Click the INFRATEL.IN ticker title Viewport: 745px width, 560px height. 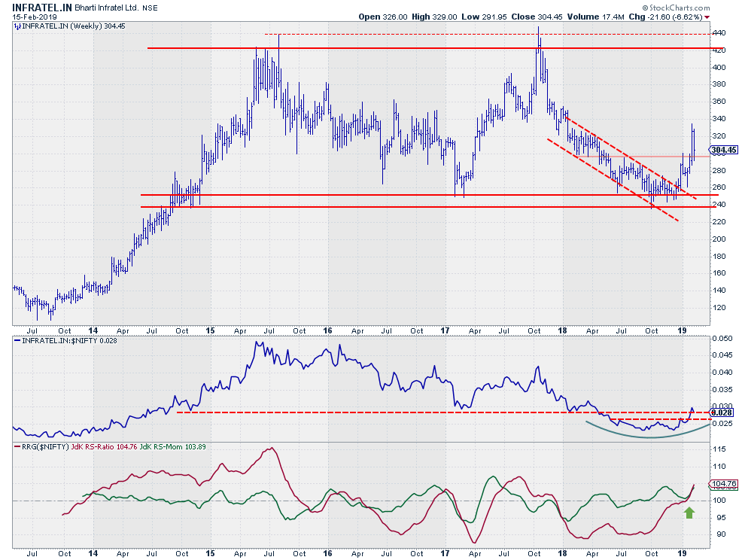[x=42, y=7]
